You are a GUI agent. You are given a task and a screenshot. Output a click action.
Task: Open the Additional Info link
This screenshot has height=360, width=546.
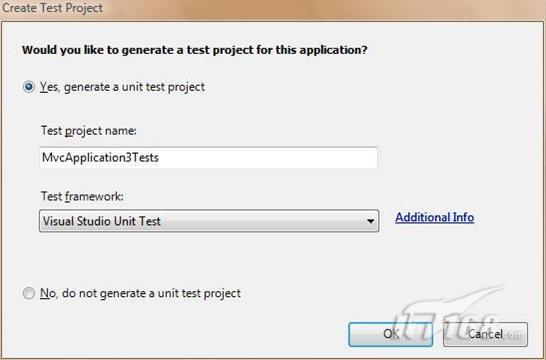[435, 218]
